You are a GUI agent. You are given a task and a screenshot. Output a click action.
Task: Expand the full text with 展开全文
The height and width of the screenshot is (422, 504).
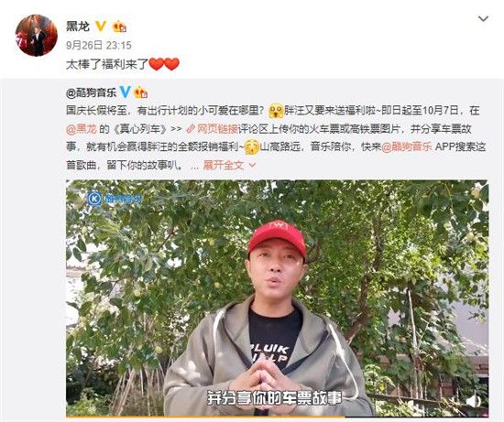224,165
